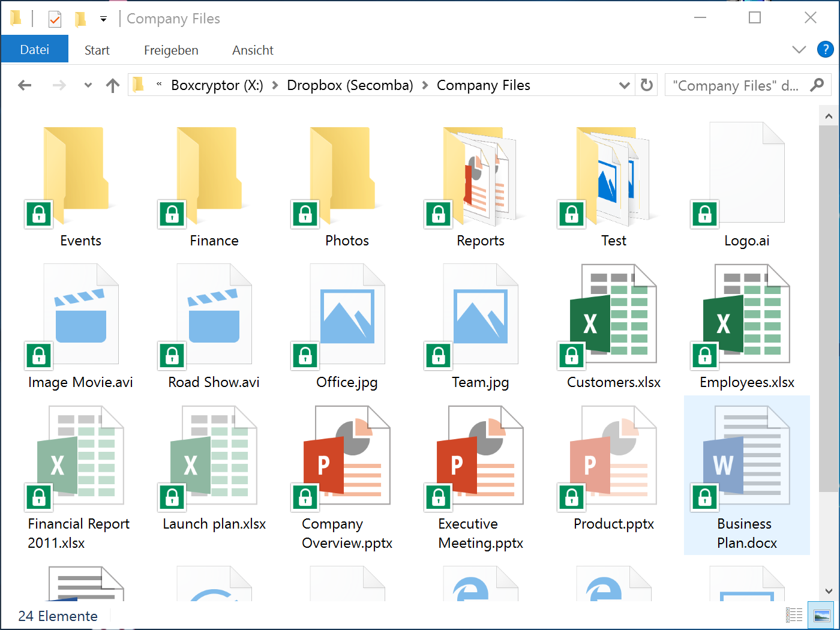This screenshot has width=840, height=630.
Task: Open the Ansicht ribbon tab
Action: coord(253,50)
